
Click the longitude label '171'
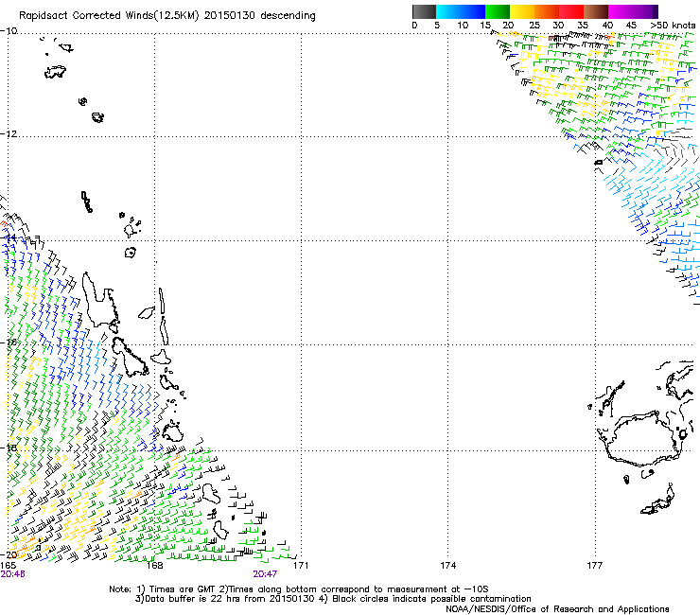[x=301, y=566]
